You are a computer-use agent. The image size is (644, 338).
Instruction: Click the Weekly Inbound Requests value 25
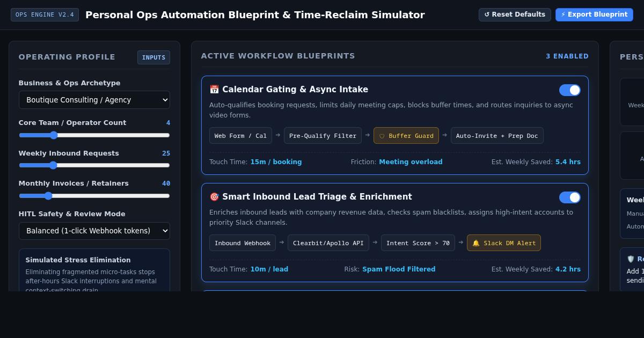click(x=166, y=153)
